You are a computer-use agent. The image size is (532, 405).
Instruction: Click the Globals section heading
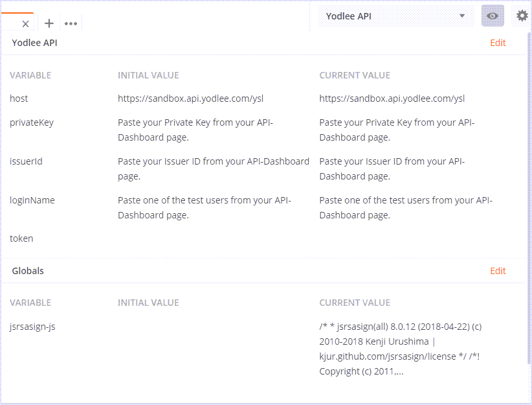pos(28,271)
